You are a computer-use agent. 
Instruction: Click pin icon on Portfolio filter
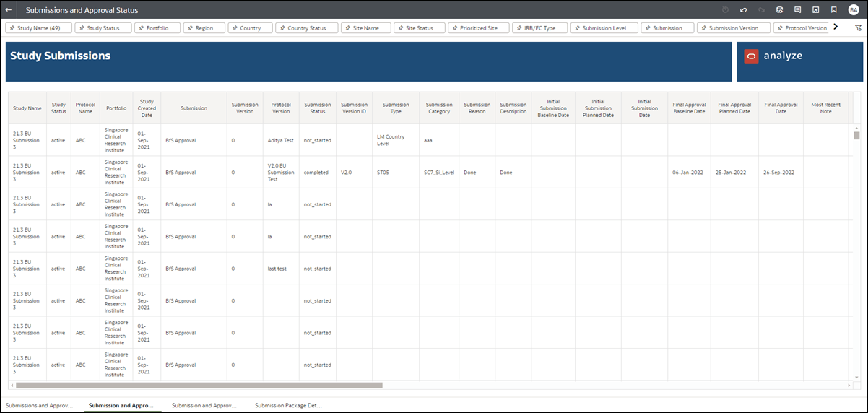tap(142, 27)
